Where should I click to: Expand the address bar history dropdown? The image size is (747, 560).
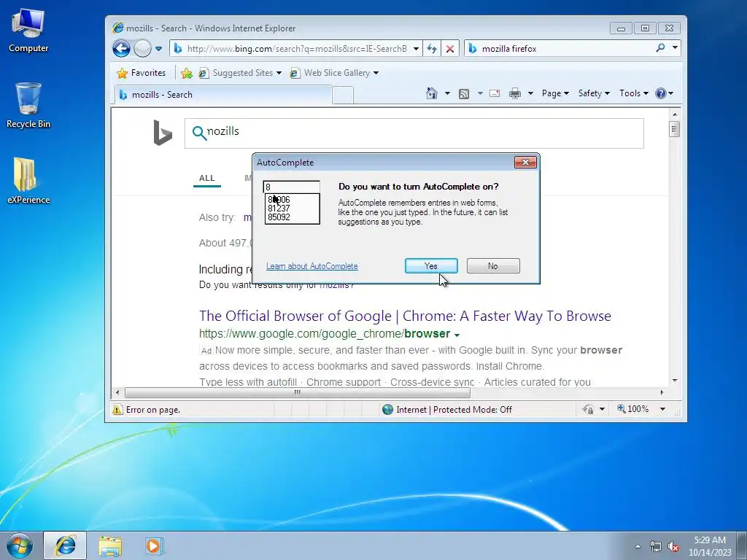416,49
